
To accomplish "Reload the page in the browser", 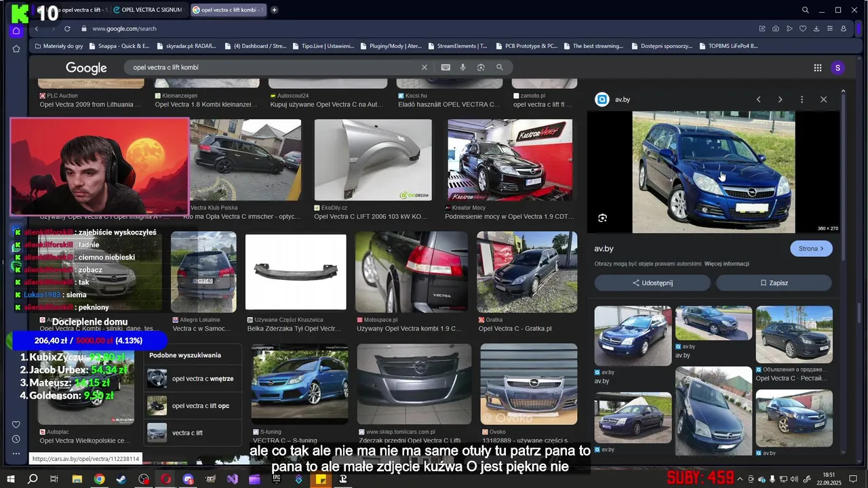I will point(67,28).
